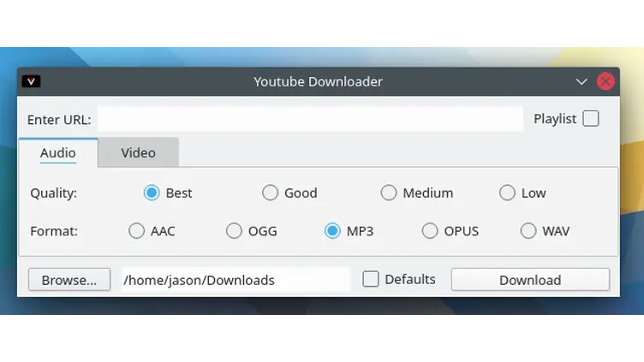Set quality to Medium
644x362 pixels.
pyautogui.click(x=389, y=193)
